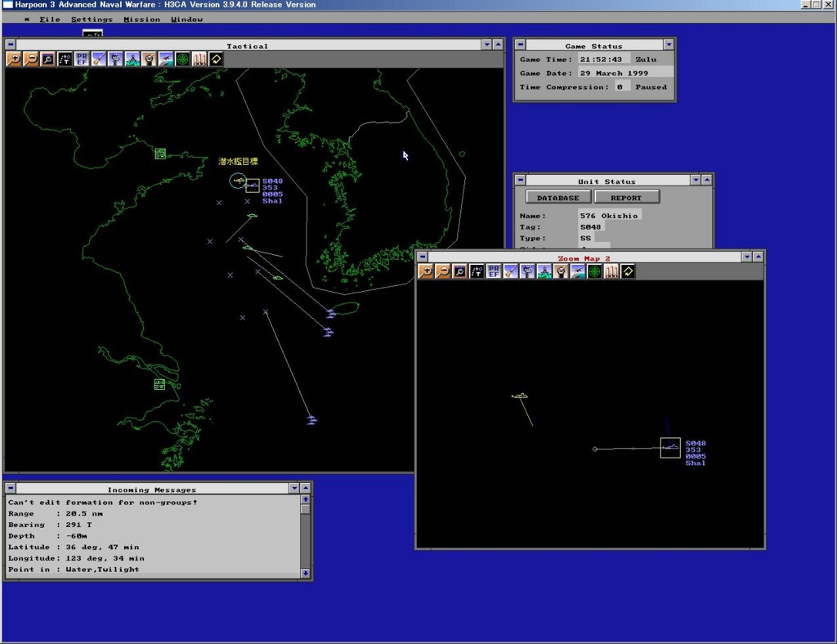Select yellow ship contact in Zoom Map 2

point(520,396)
